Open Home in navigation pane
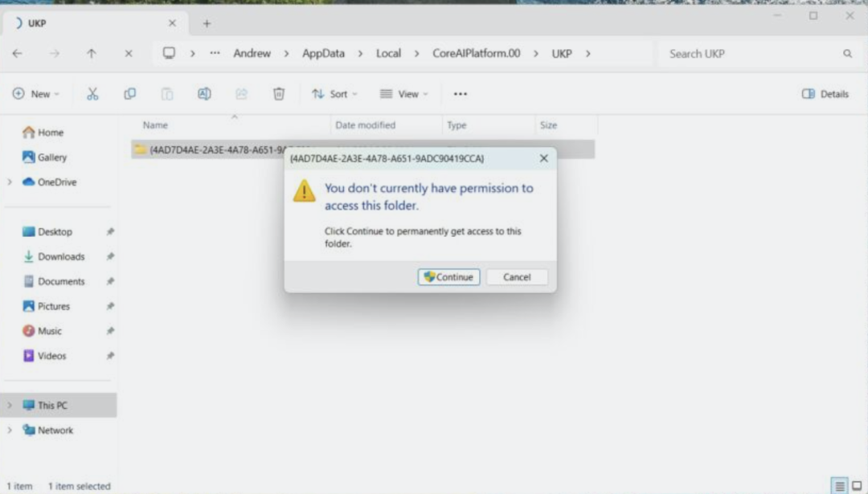868x494 pixels. pyautogui.click(x=43, y=133)
